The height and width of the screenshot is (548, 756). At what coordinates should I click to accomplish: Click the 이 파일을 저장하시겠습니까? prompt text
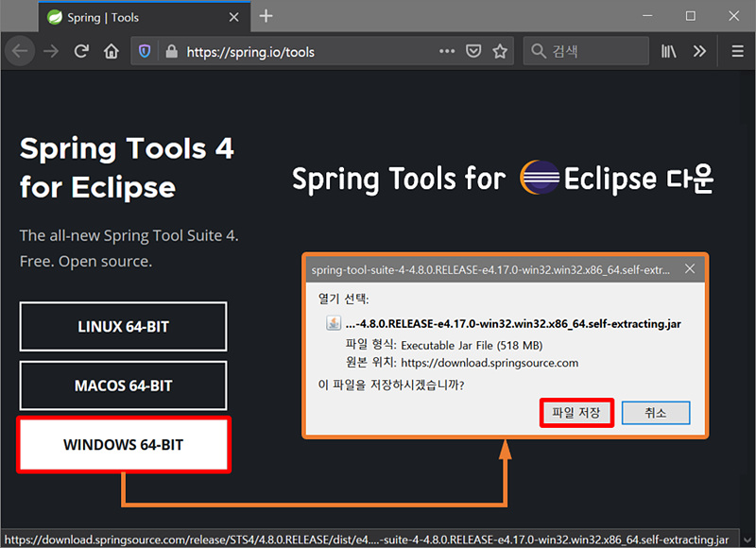[x=391, y=385]
